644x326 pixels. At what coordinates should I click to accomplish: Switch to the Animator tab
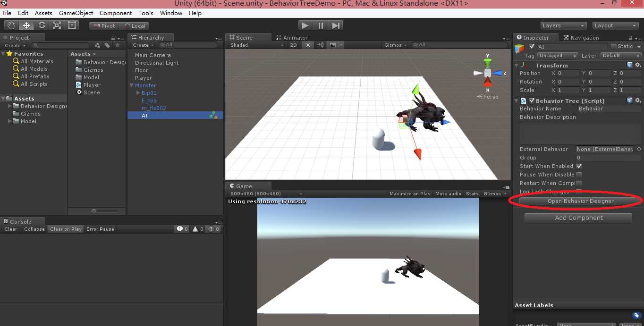click(292, 38)
